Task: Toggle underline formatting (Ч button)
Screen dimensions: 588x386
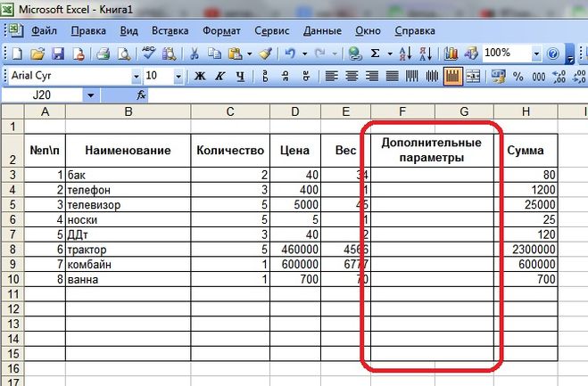Action: [241, 76]
